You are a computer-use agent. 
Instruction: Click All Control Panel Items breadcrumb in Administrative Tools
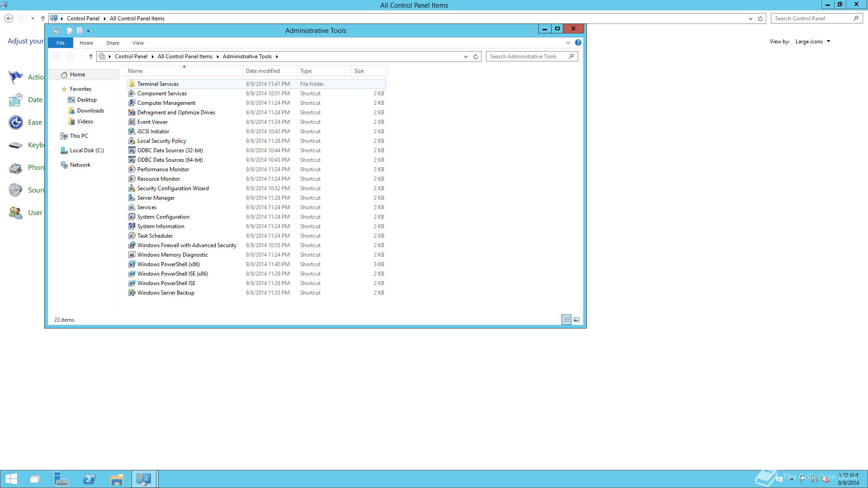185,56
